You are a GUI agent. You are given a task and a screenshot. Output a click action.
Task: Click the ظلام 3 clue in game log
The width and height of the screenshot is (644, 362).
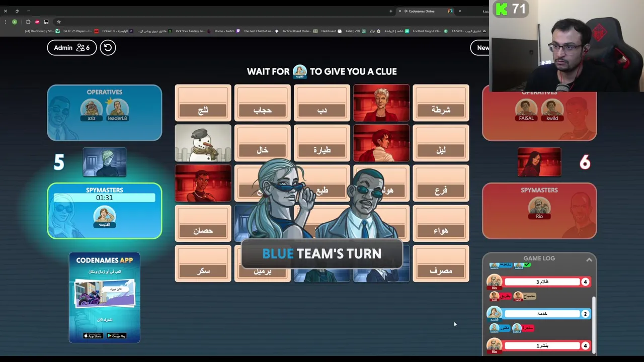pyautogui.click(x=541, y=282)
